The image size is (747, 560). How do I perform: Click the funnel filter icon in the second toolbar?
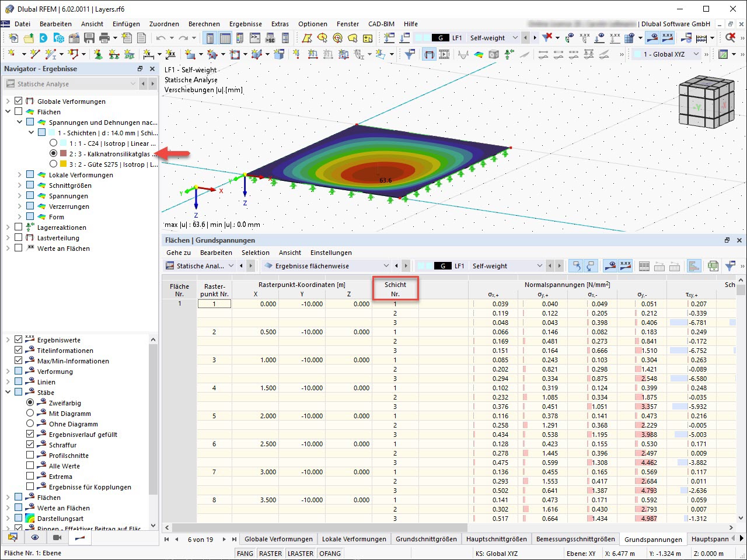pos(410,54)
